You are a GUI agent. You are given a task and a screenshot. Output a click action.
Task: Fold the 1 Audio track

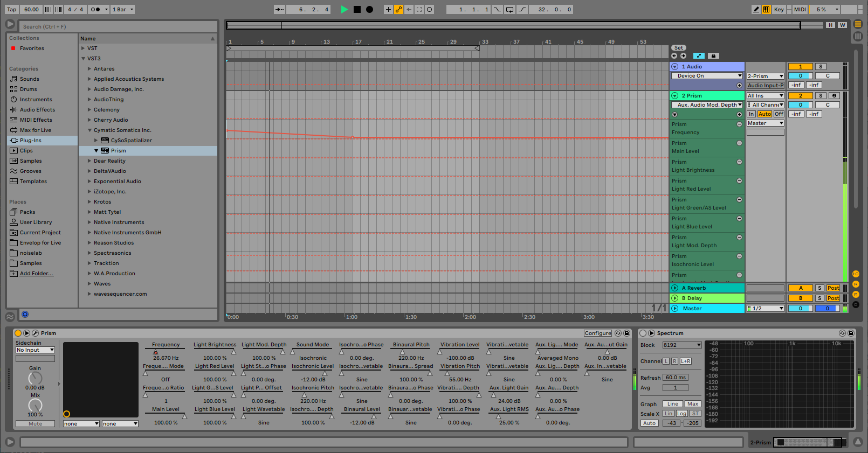coord(674,67)
